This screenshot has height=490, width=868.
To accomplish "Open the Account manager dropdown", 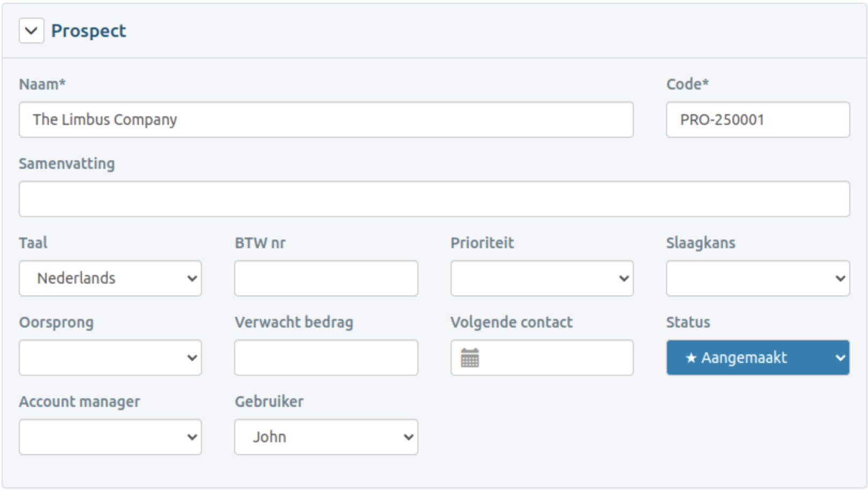I will [x=110, y=437].
